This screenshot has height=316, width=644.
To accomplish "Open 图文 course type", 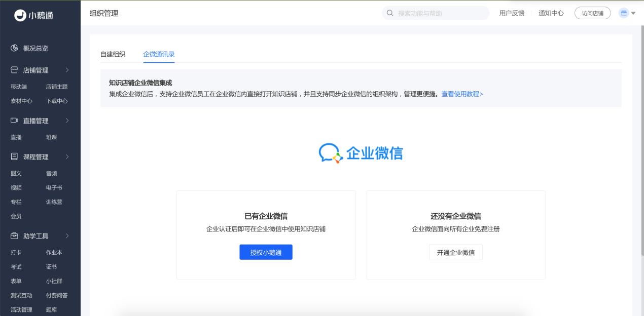I will click(16, 173).
